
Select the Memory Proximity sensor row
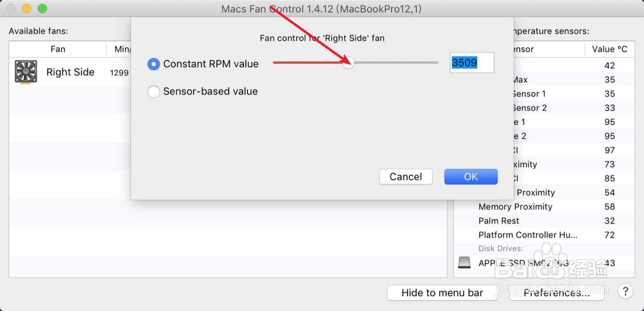(x=544, y=207)
